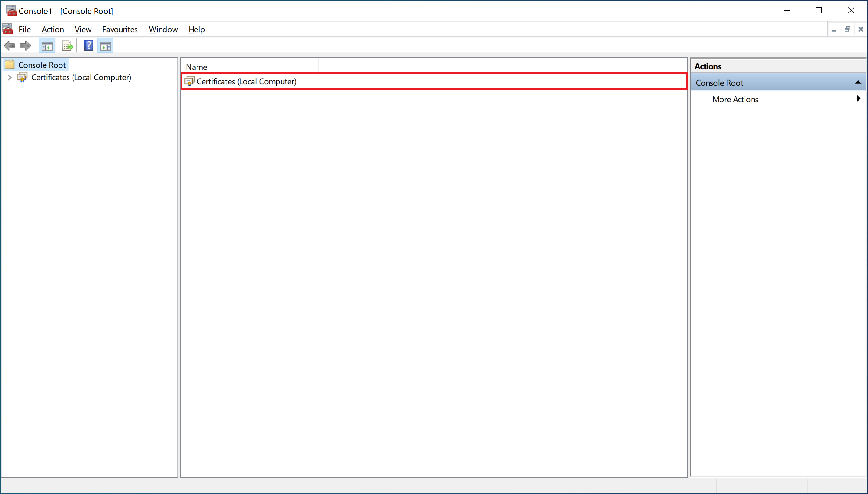
Task: Restore the inner Console Root child window
Action: [847, 29]
